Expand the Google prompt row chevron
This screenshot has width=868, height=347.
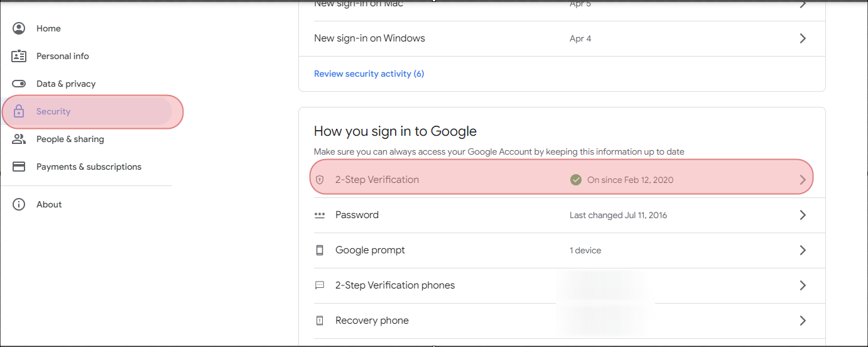coord(803,250)
